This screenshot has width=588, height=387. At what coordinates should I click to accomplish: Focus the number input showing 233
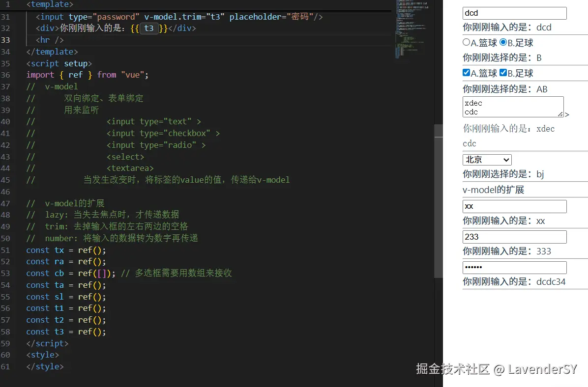514,237
